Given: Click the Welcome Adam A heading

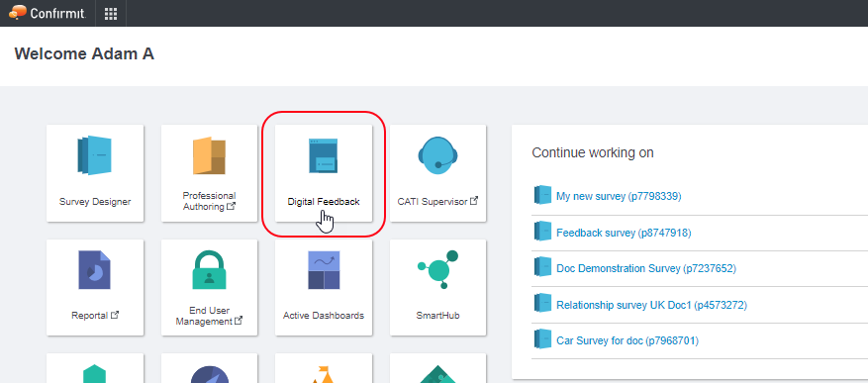Looking at the screenshot, I should tap(84, 53).
